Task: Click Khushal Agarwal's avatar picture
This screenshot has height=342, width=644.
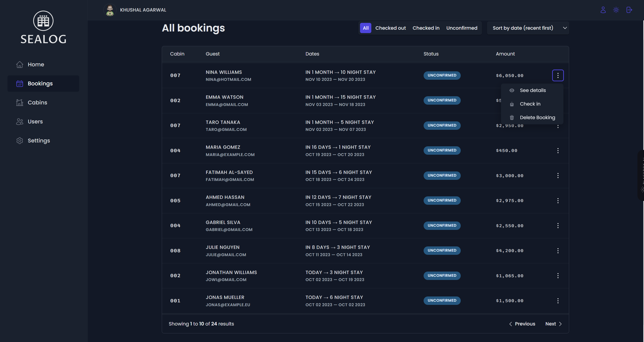Action: pyautogui.click(x=110, y=10)
